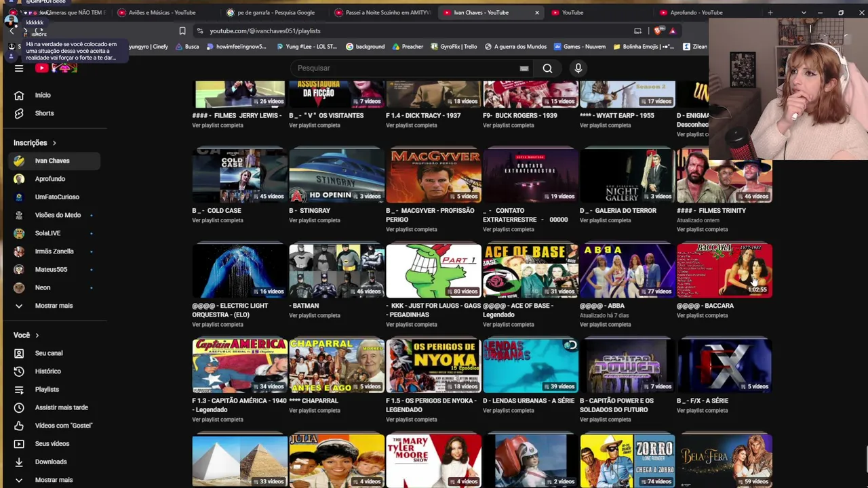Open the UmFatoCurioso channel subscription

(58, 197)
